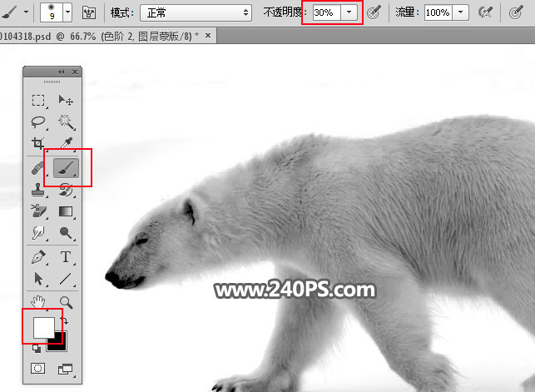Expand the flow 100% dropdown arrow
This screenshot has width=535, height=392.
pos(460,12)
